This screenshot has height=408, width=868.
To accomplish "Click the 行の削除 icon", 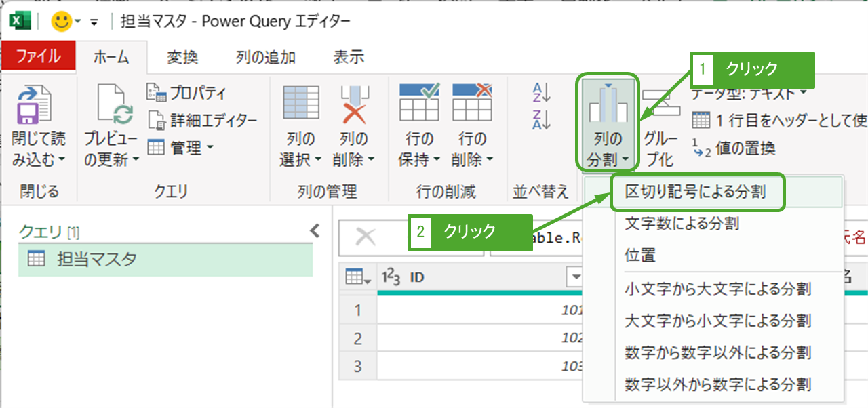I will point(472,105).
